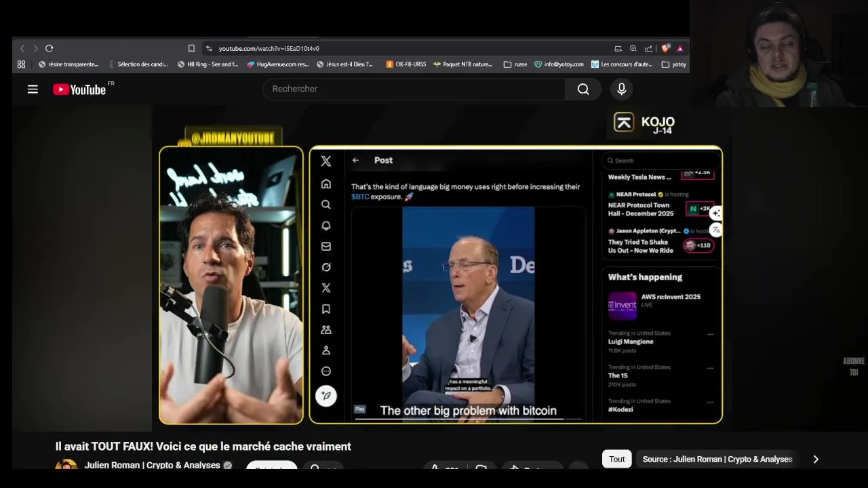Click the Profile person icon in X sidebar
This screenshot has height=488, width=868.
click(326, 350)
